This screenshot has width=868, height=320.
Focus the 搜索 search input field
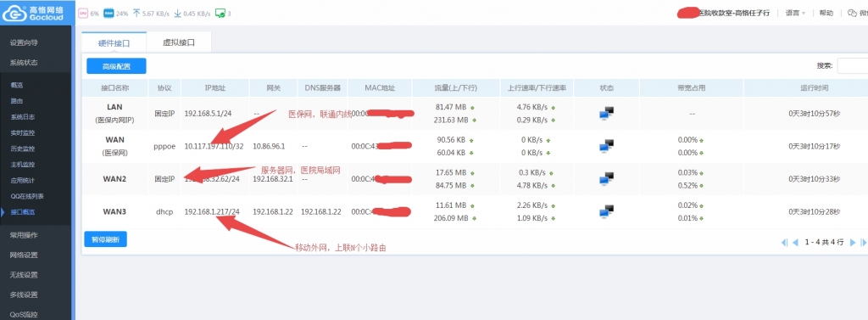853,66
